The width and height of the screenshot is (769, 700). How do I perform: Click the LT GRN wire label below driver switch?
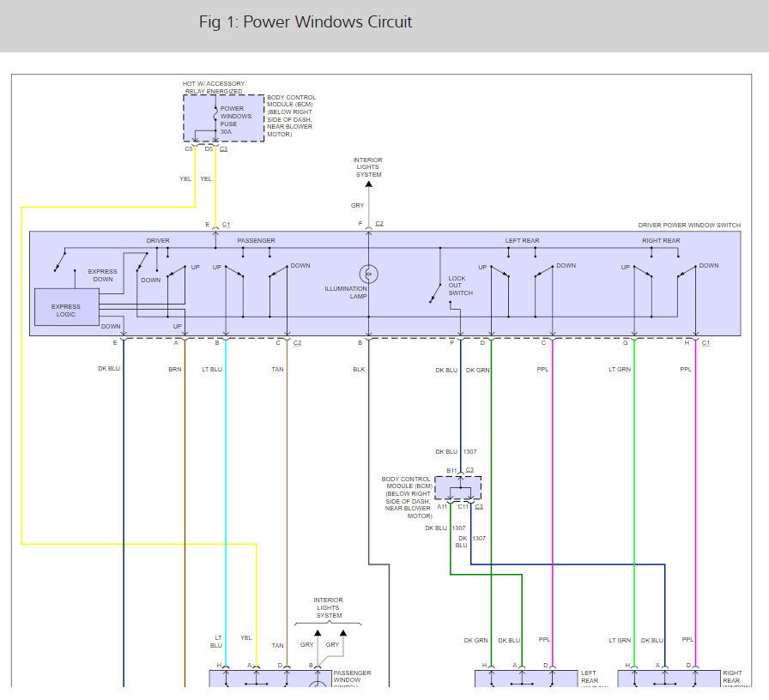pyautogui.click(x=619, y=370)
